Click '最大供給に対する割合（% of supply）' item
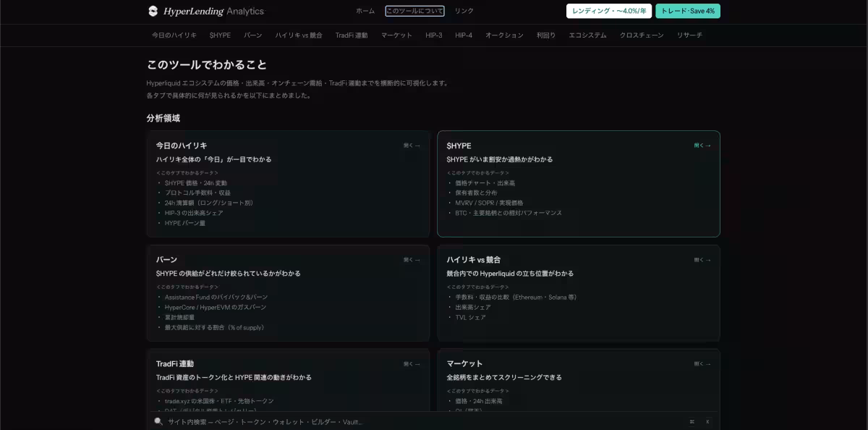The width and height of the screenshot is (868, 430). 214,328
